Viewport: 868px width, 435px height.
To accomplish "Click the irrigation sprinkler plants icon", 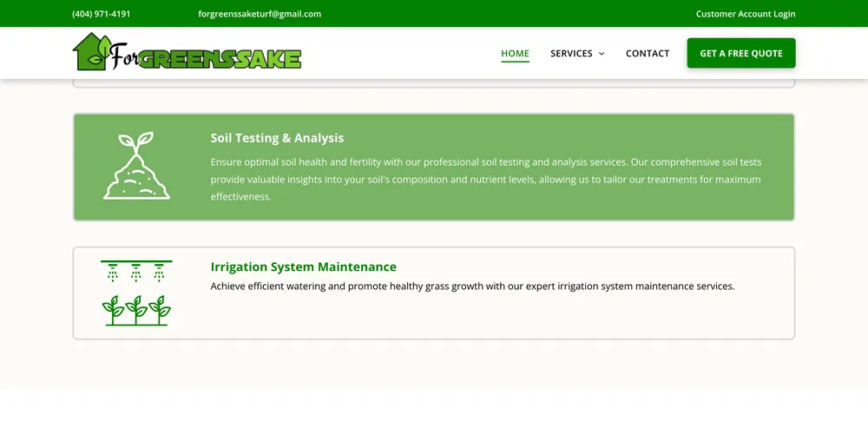I will (136, 293).
